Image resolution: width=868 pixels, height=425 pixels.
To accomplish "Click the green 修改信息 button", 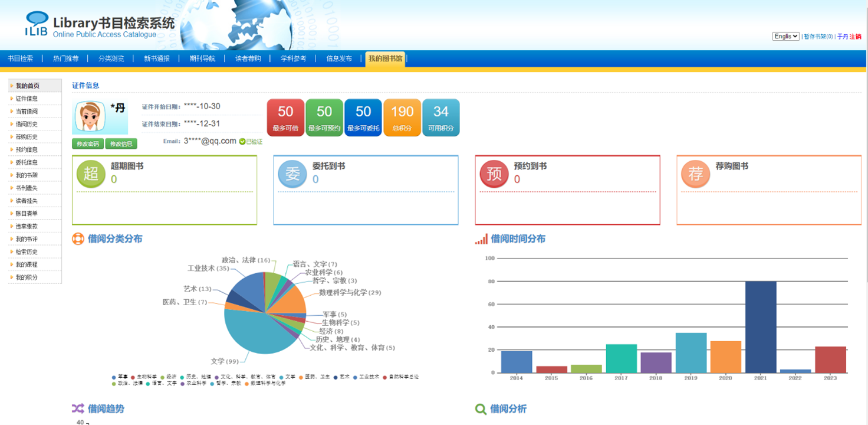I will tap(121, 144).
